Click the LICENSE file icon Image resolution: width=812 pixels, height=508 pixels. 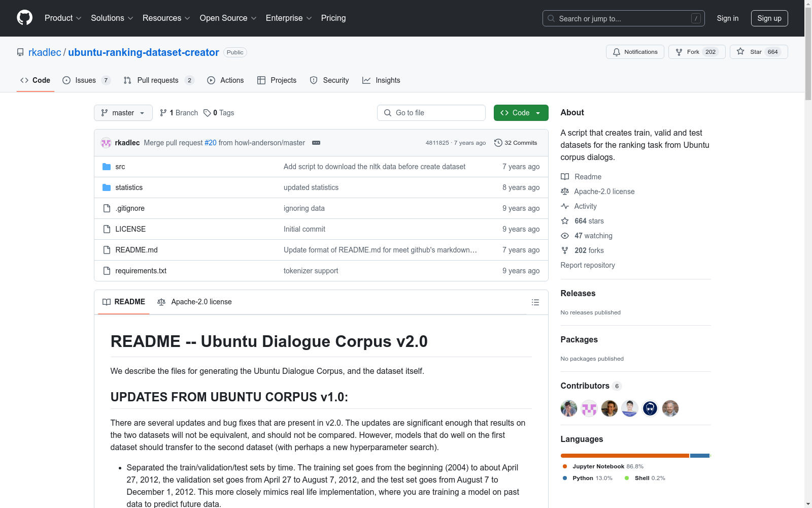click(107, 229)
